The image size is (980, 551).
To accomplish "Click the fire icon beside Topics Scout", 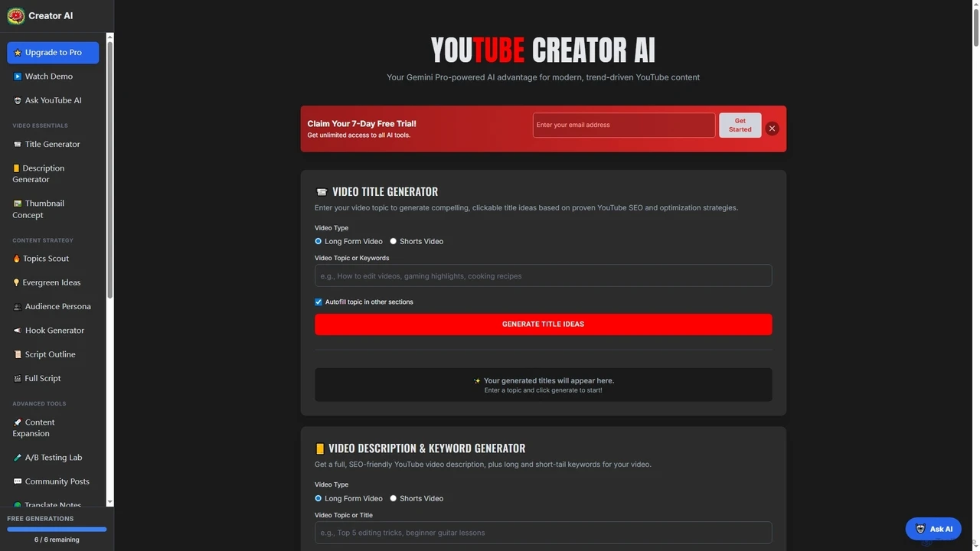I will pos(17,259).
